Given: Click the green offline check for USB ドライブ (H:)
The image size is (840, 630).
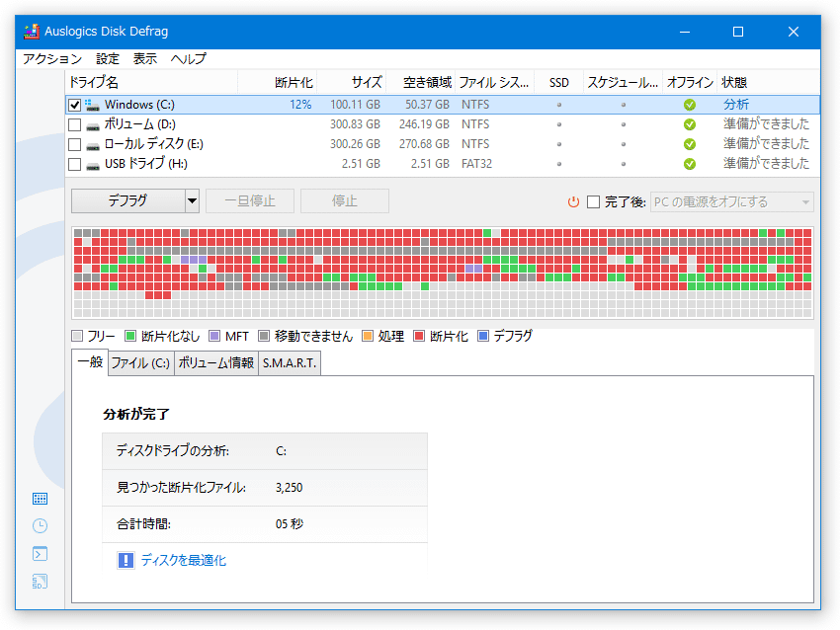Looking at the screenshot, I should pos(690,164).
